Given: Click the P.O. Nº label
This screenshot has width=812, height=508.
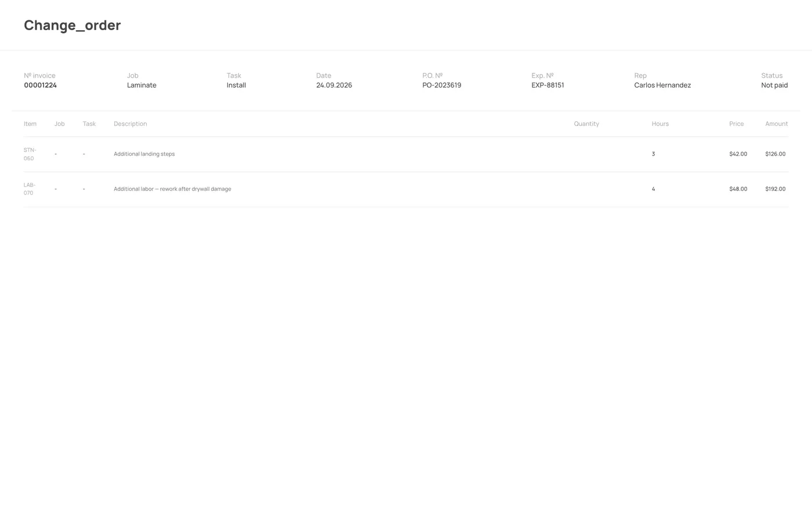Looking at the screenshot, I should [x=432, y=75].
